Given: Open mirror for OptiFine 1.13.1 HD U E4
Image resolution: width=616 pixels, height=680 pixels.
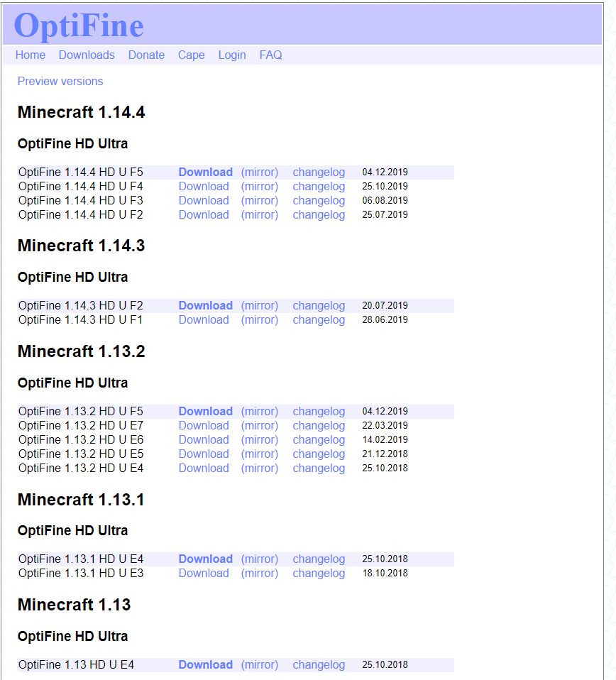Looking at the screenshot, I should pos(260,559).
